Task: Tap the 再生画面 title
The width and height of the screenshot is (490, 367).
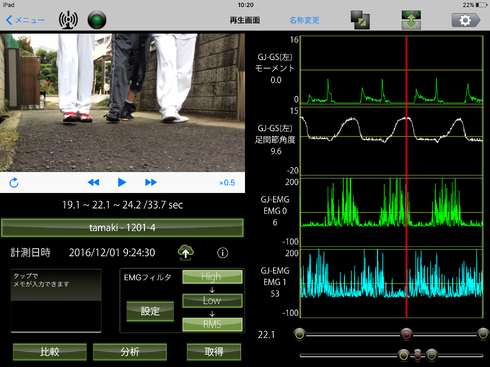Action: 245,20
